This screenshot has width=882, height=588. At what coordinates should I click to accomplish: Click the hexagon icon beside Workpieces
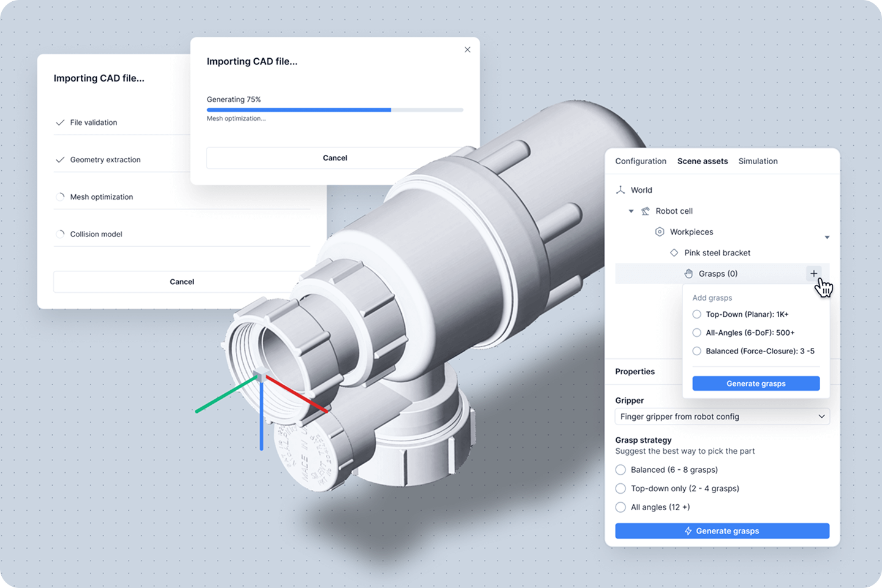[x=660, y=232]
